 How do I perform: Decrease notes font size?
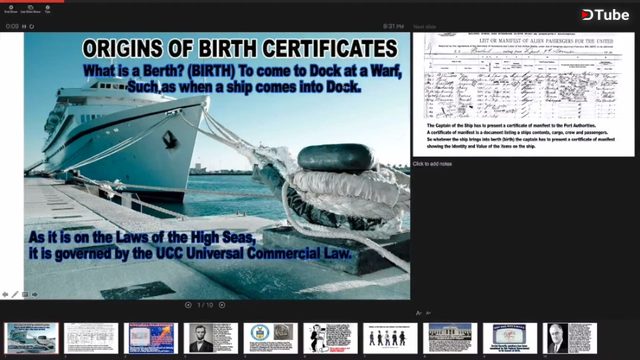coord(428,313)
